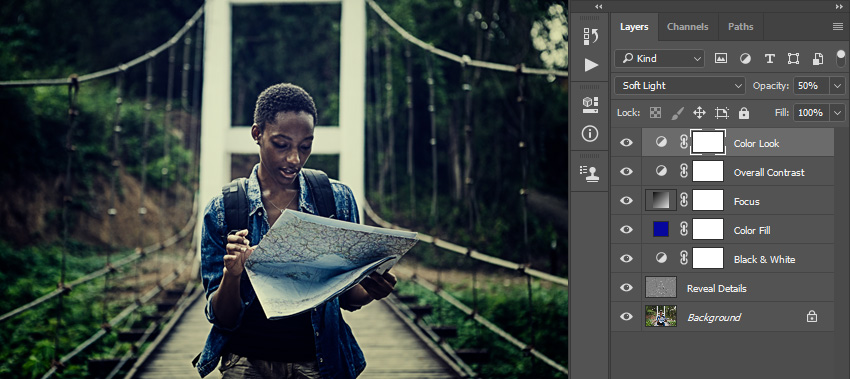Screen dimensions: 850x379
Task: Click the lock all padlock icon
Action: tap(744, 113)
